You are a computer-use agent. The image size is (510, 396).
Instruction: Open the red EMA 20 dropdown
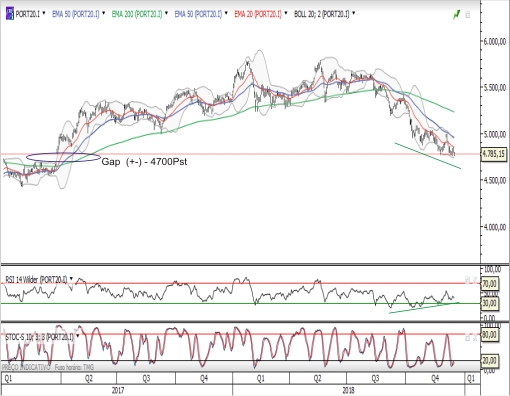click(286, 14)
